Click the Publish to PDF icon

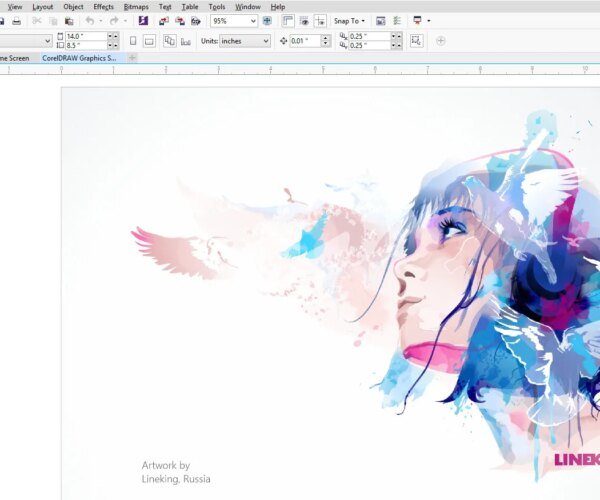coord(195,21)
